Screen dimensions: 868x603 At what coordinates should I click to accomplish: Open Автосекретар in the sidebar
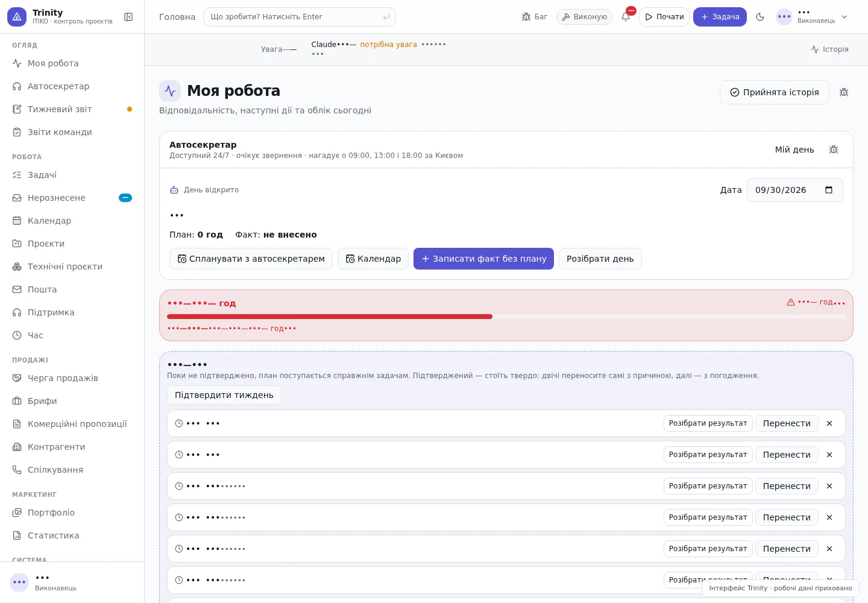[x=72, y=86]
